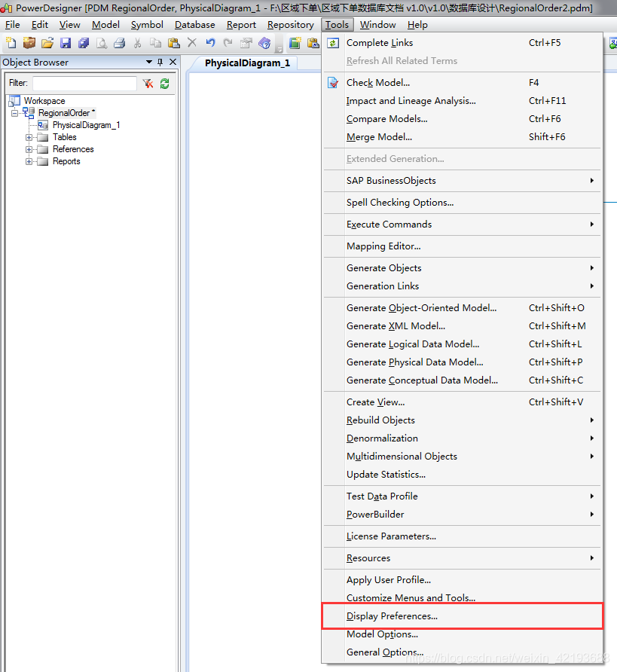Expand the Tables folder
Screen dimensions: 617x672
tap(29, 138)
